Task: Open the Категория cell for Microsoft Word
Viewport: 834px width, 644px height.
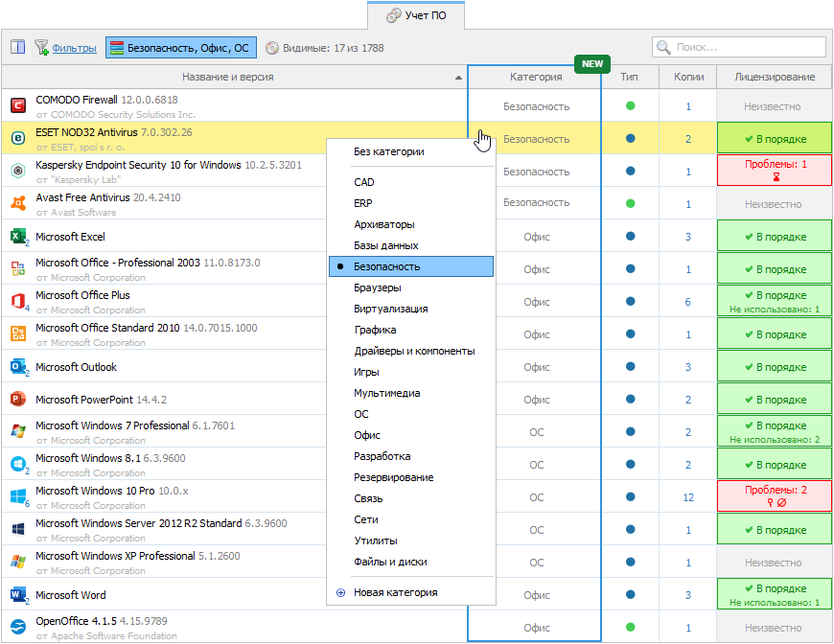Action: [x=536, y=595]
